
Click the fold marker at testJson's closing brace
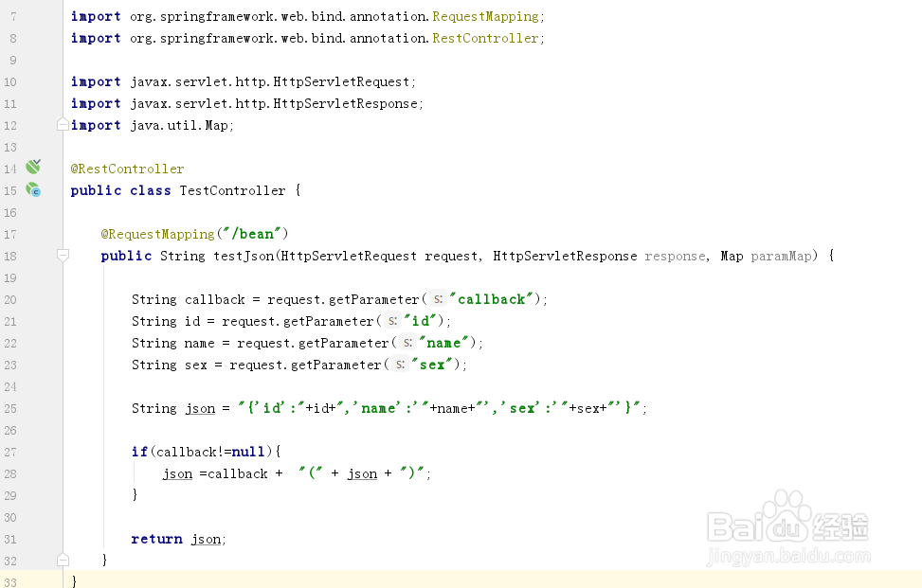click(63, 560)
